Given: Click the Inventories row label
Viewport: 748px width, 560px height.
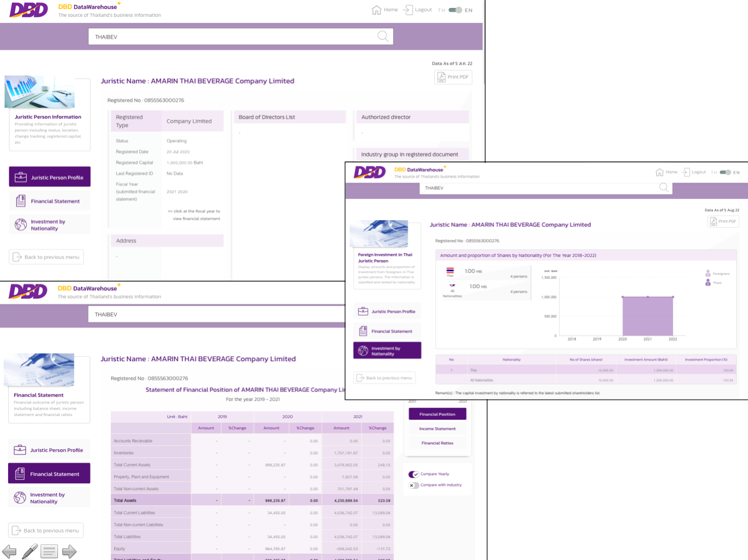Looking at the screenshot, I should [x=124, y=453].
